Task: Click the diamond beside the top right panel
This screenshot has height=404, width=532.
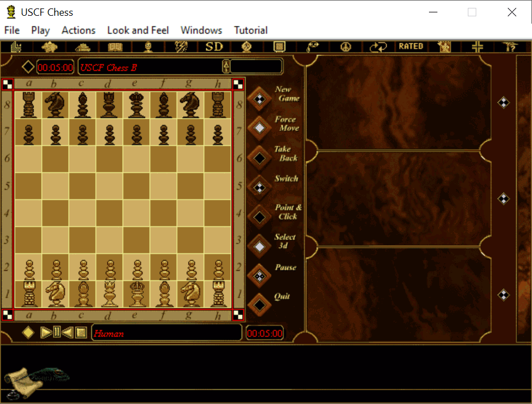Action: [503, 102]
